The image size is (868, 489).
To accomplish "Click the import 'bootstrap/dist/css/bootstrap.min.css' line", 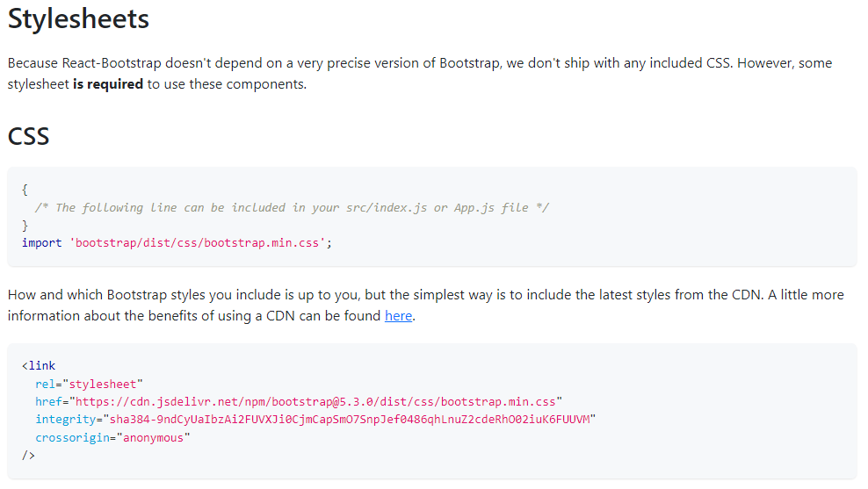I will coord(177,243).
